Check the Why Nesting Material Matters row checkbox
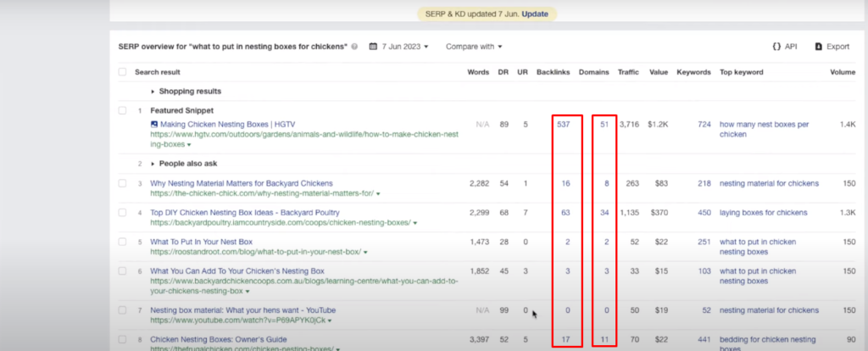Image resolution: width=868 pixels, height=351 pixels. pos(122,183)
